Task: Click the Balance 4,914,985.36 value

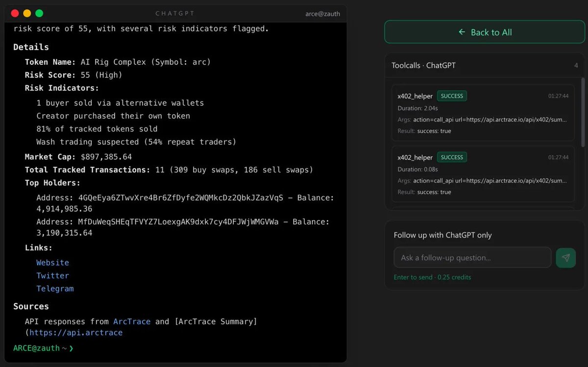Action: pos(64,209)
